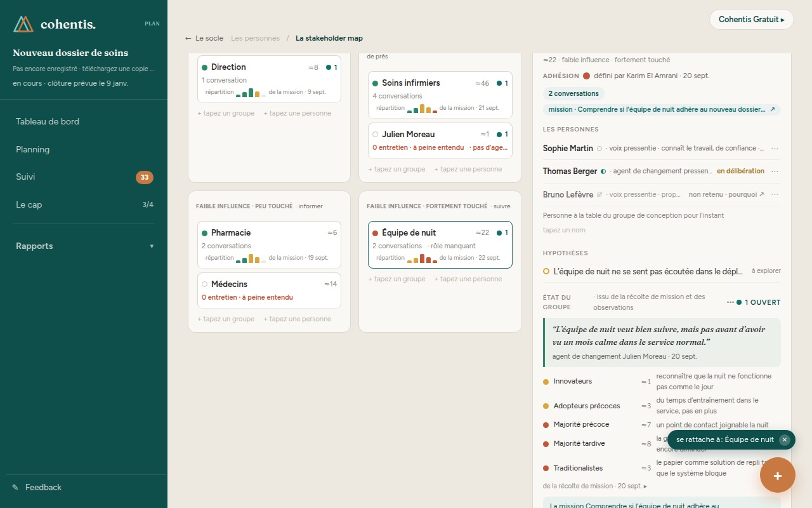Viewport: 812px width, 508px height.
Task: Click the teal dot counter on Soins infirmiers card
Action: (x=502, y=83)
